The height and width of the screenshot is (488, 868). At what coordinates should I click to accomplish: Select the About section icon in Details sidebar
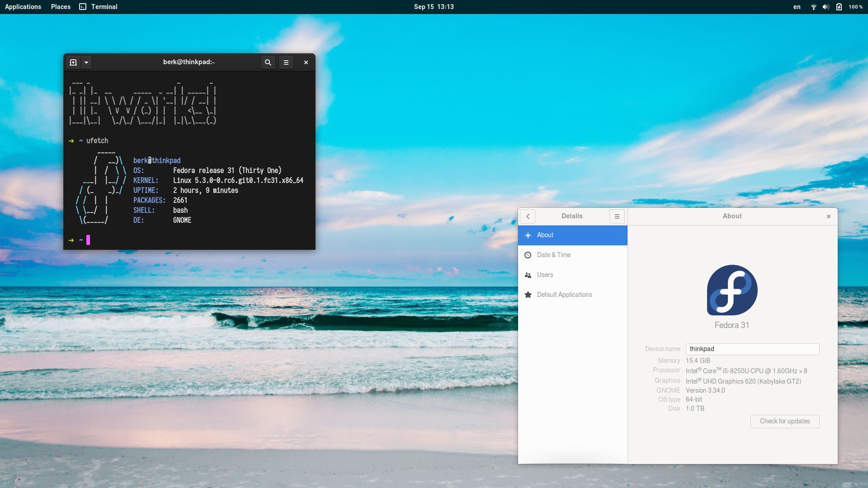coord(528,235)
